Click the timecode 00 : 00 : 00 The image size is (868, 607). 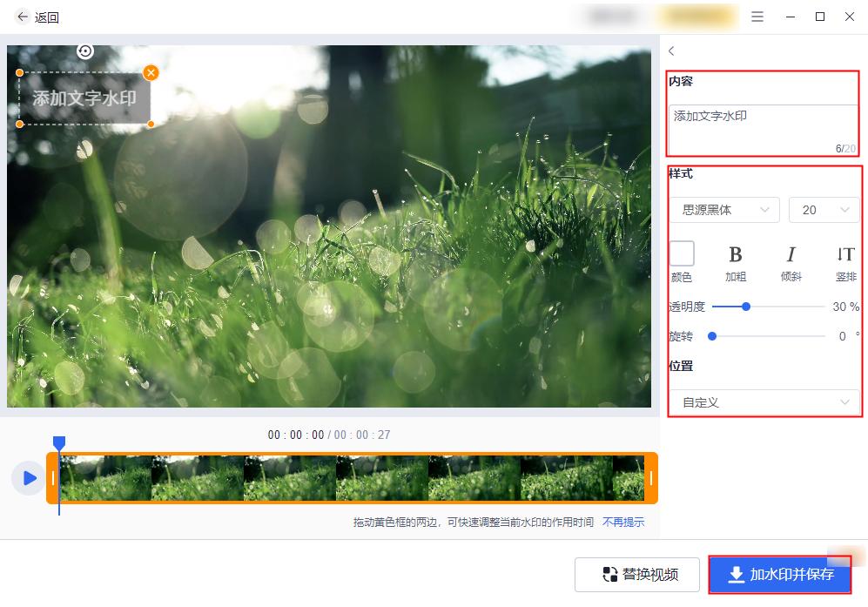coord(296,435)
